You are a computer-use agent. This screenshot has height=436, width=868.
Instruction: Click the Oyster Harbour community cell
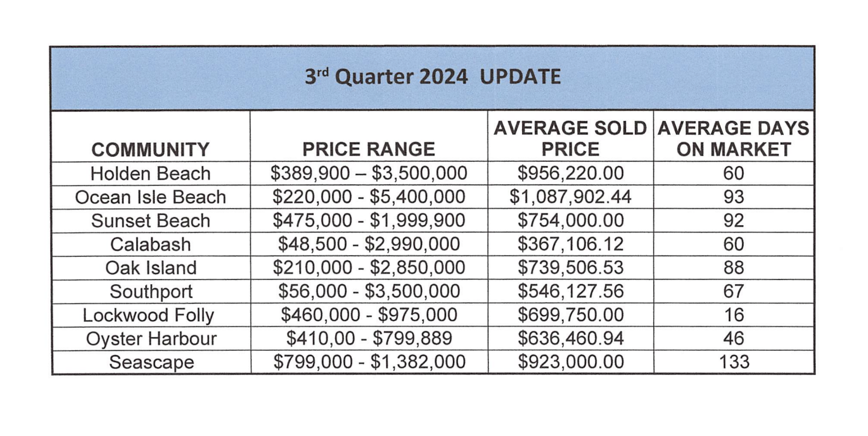[x=151, y=339]
